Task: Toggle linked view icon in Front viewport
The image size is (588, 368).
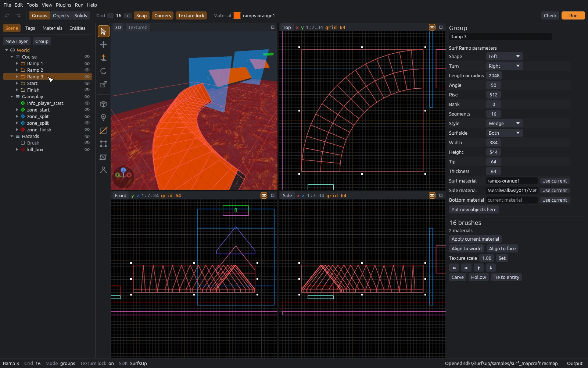Action: (x=264, y=195)
